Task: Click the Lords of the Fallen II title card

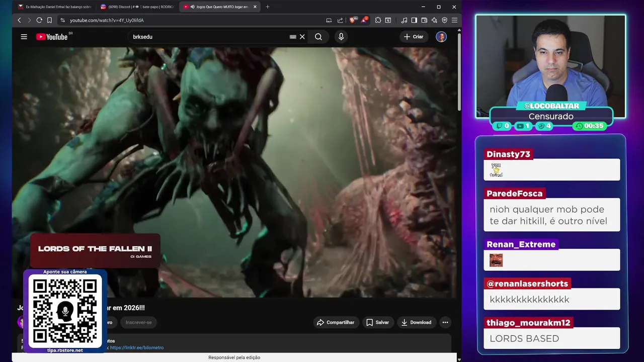Action: [95, 251]
